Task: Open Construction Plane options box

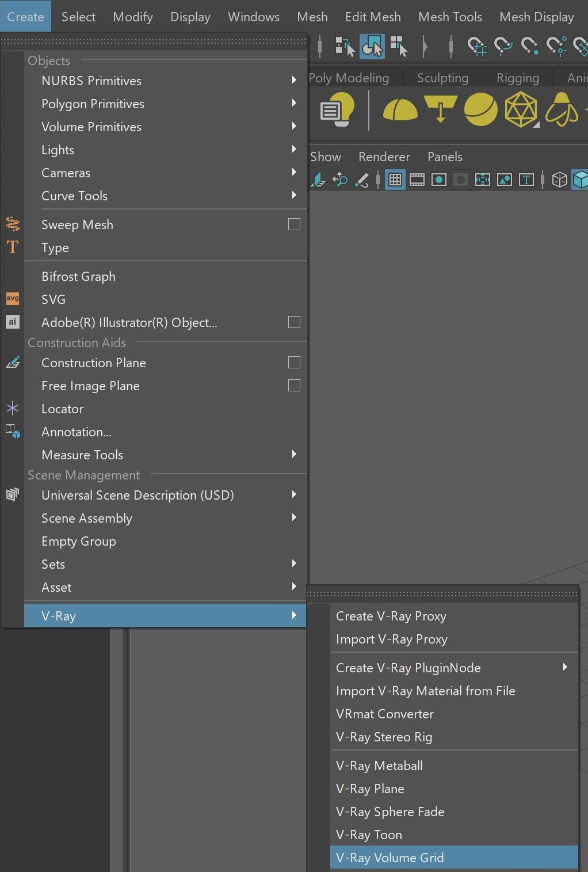Action: pyautogui.click(x=294, y=363)
